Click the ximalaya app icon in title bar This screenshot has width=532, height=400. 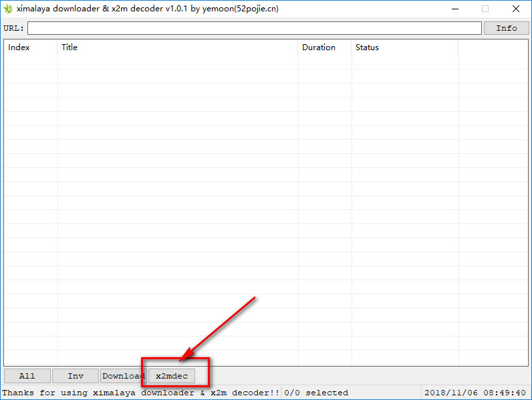point(7,9)
